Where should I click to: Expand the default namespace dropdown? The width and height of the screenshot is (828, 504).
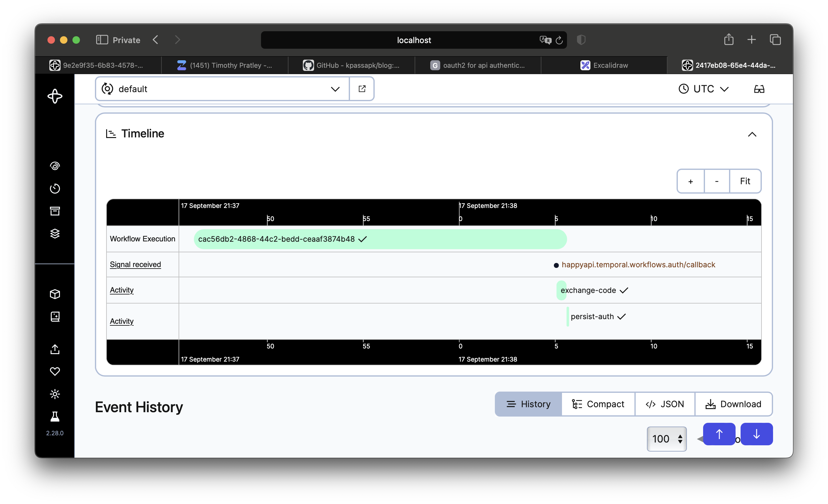click(335, 89)
